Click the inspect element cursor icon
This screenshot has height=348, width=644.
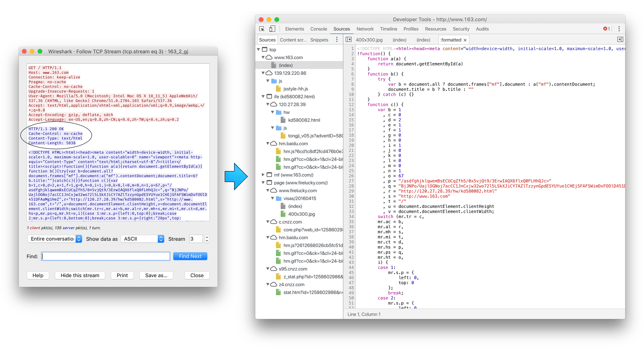click(262, 29)
